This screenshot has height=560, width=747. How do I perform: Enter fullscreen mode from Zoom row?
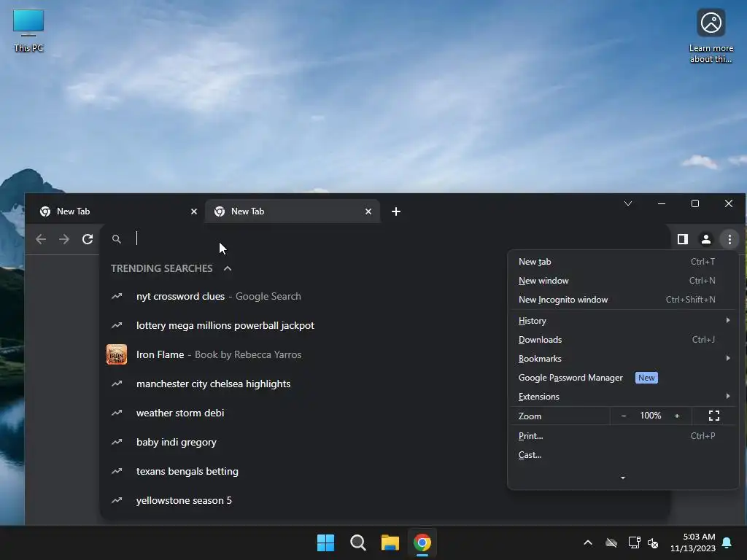click(x=713, y=416)
